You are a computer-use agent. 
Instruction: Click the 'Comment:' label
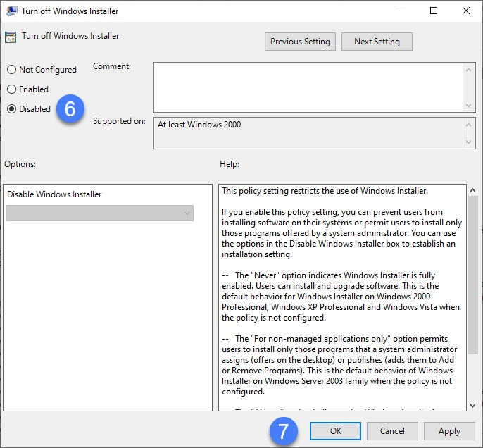pyautogui.click(x=112, y=66)
